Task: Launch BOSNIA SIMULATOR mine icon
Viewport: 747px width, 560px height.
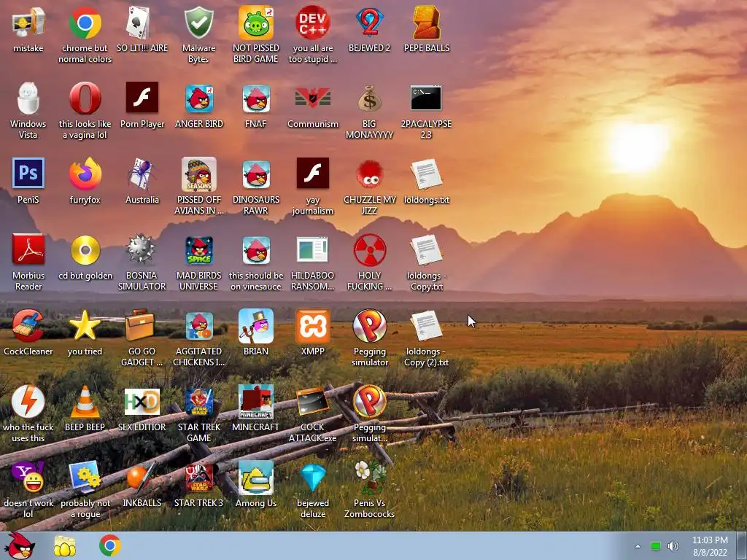Action: pos(142,249)
